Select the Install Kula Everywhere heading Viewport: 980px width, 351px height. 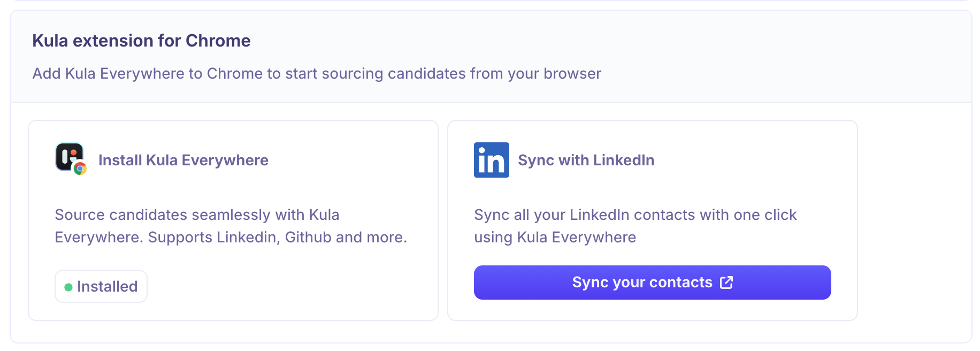pos(183,160)
